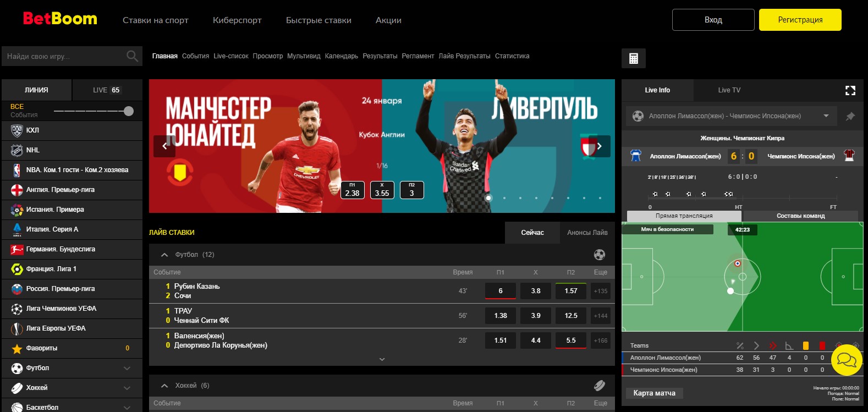Select П2 odds 1.57 for Сочи
This screenshot has width=868, height=412.
[x=571, y=291]
